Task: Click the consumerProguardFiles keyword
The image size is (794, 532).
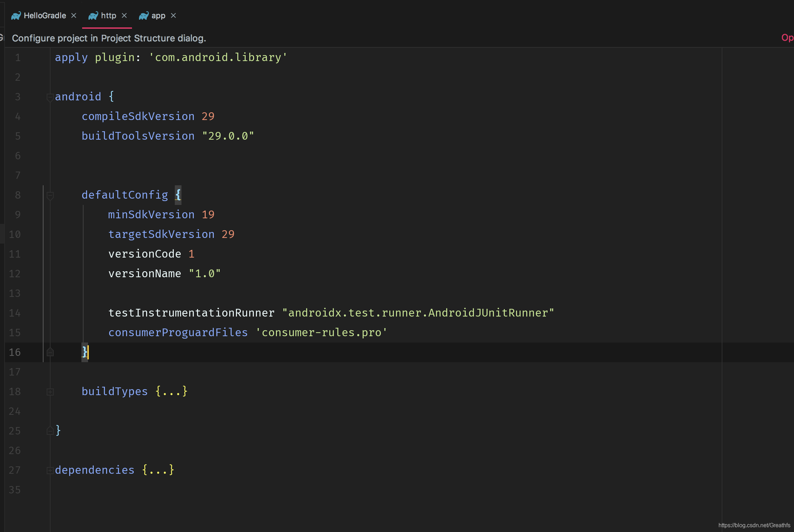Action: pos(178,332)
